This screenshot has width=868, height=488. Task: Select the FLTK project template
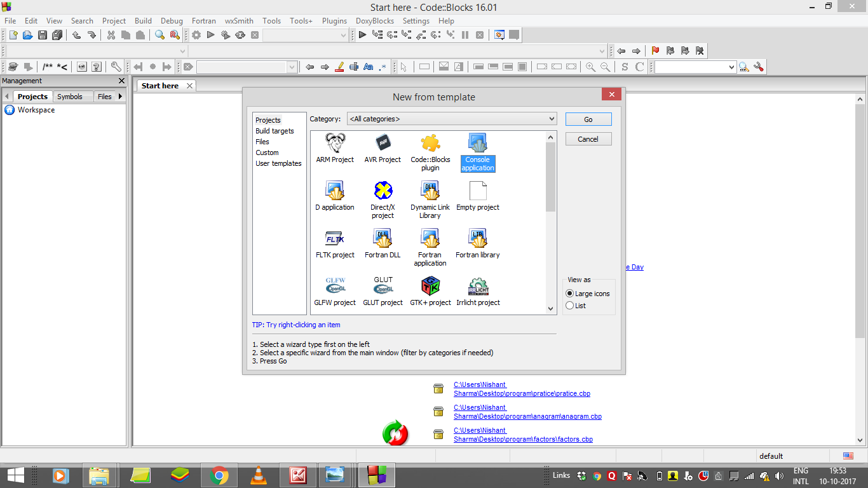(x=335, y=244)
